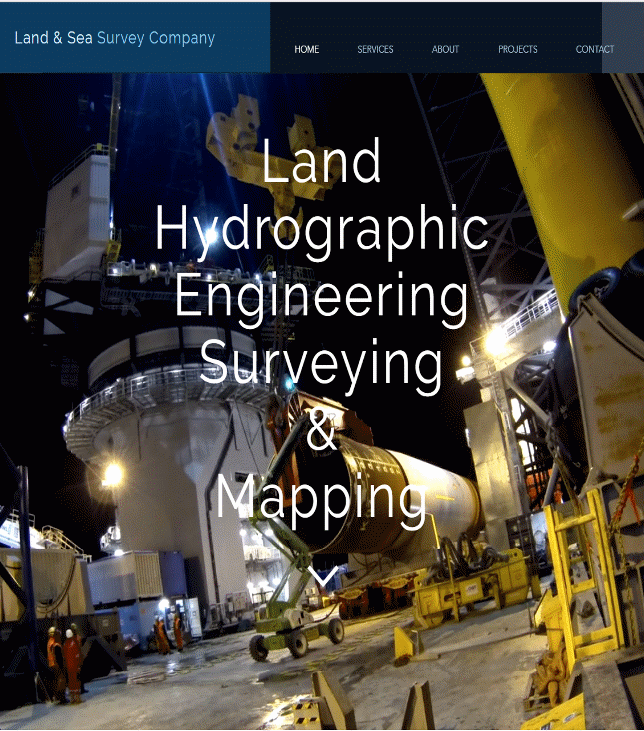The height and width of the screenshot is (731, 644).
Task: Open the HOME menu item
Action: 306,49
